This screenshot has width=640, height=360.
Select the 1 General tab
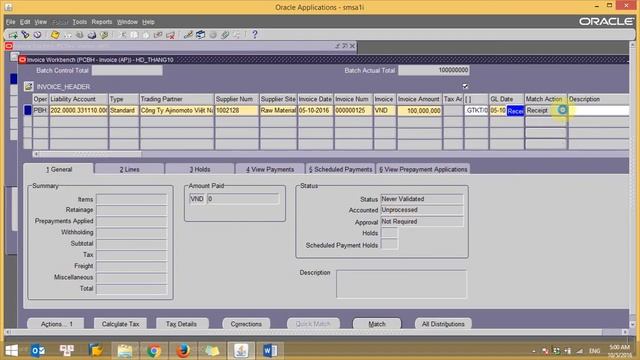pyautogui.click(x=59, y=169)
